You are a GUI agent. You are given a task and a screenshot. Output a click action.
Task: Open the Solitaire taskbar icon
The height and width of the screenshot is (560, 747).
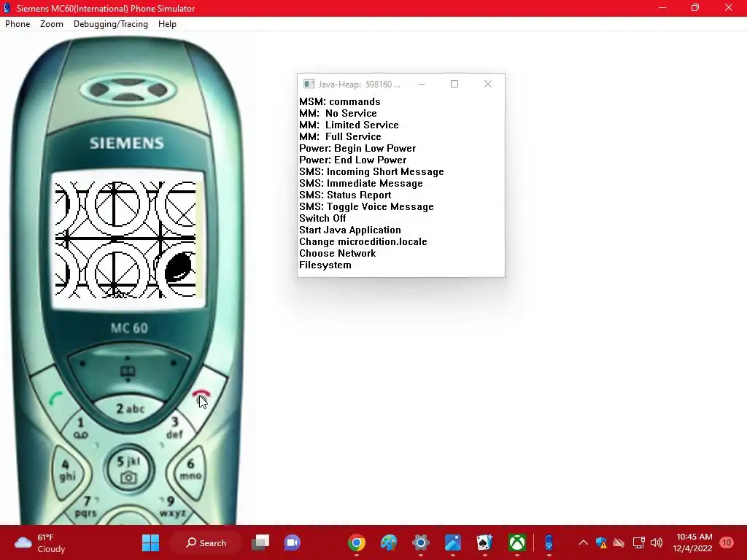485,542
